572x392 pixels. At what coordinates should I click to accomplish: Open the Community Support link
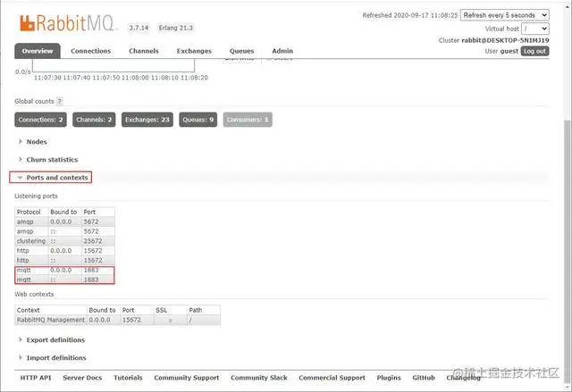tap(187, 378)
